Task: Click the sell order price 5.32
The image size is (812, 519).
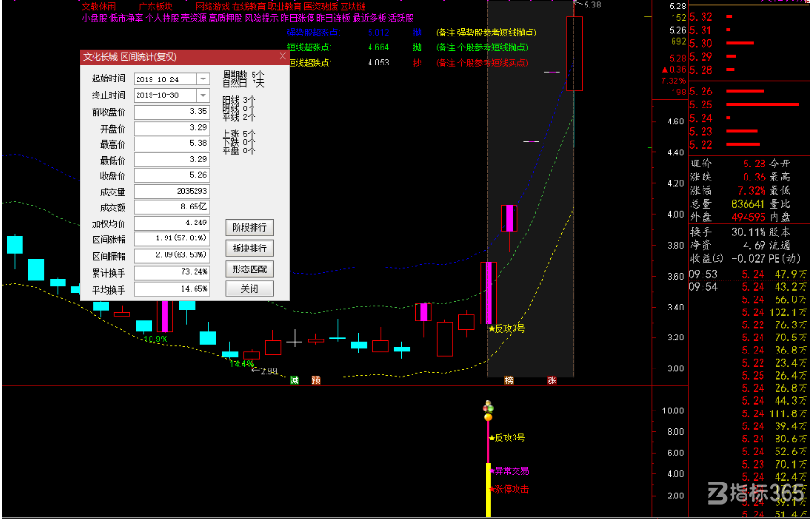Action: (701, 17)
